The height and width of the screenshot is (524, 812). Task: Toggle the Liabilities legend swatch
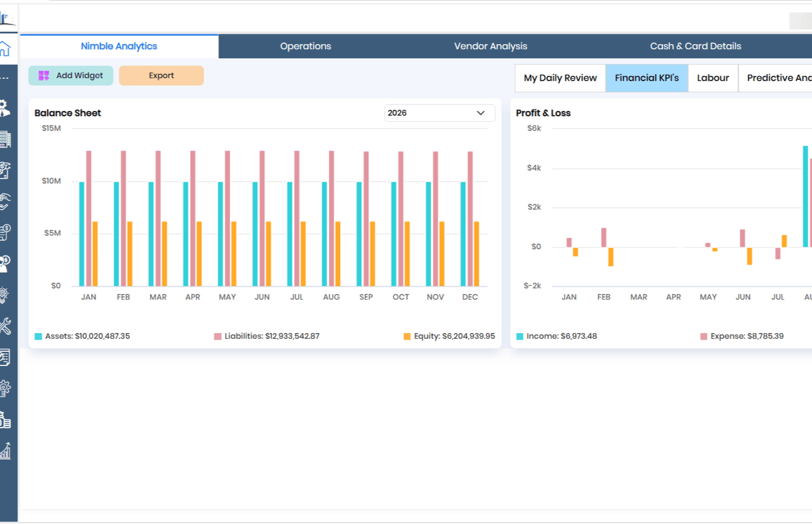click(218, 337)
